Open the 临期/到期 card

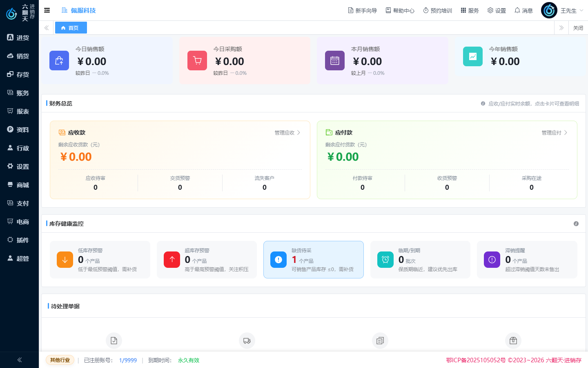click(420, 260)
